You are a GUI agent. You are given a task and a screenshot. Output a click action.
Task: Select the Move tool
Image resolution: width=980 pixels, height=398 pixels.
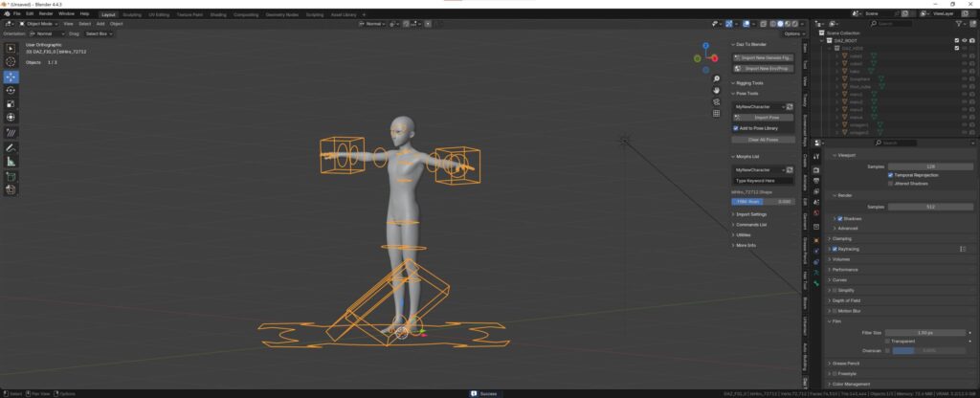click(x=11, y=77)
